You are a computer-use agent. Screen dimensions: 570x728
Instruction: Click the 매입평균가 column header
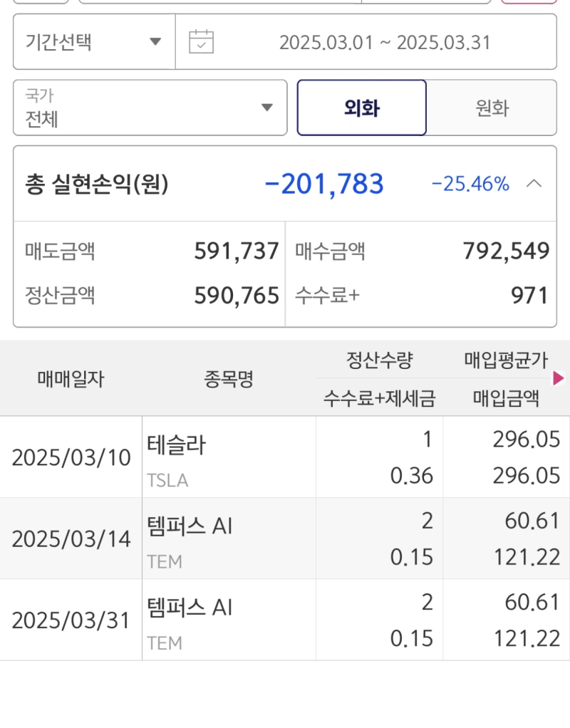[x=506, y=360]
